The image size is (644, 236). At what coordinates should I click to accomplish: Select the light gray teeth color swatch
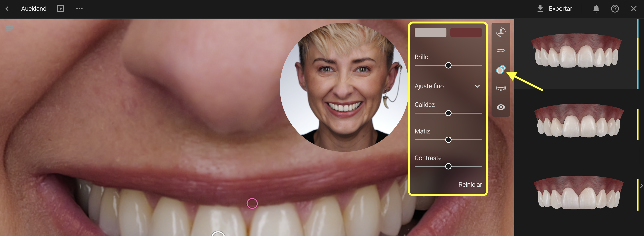point(430,32)
